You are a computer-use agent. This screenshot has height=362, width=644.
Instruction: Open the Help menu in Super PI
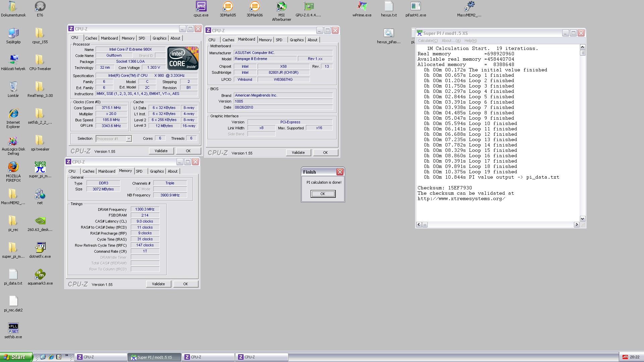point(471,41)
